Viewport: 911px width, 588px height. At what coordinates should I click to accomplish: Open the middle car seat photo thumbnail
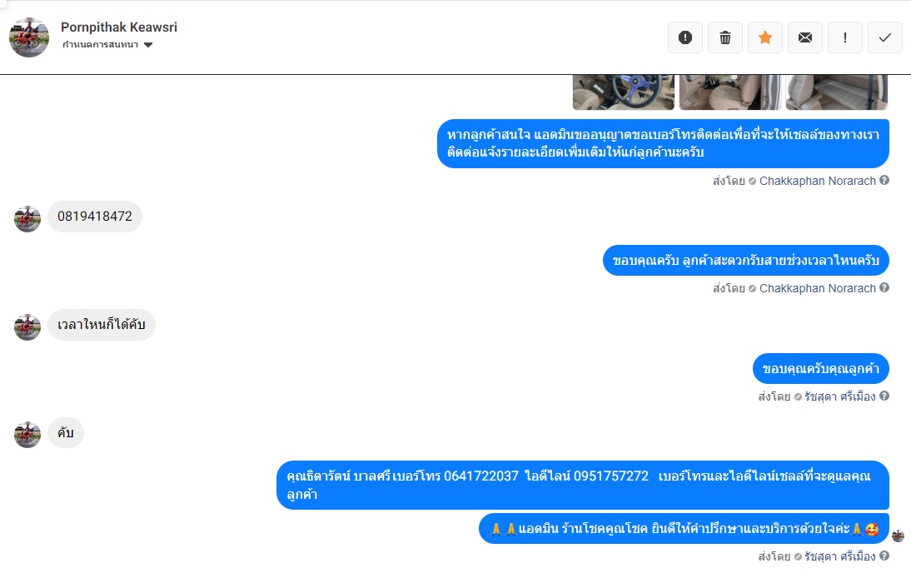pos(730,92)
